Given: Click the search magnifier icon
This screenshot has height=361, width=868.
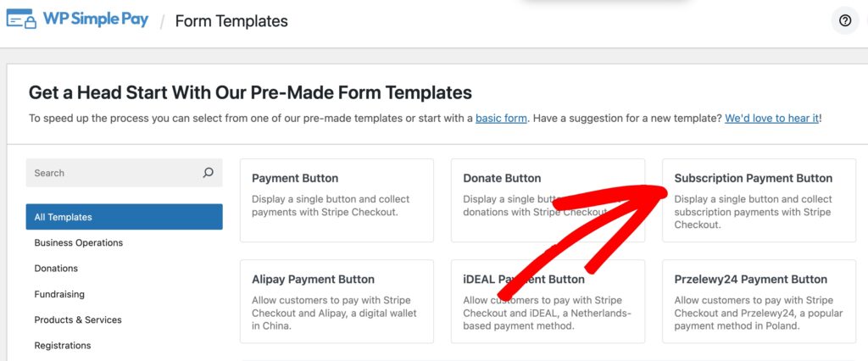Looking at the screenshot, I should tap(209, 173).
